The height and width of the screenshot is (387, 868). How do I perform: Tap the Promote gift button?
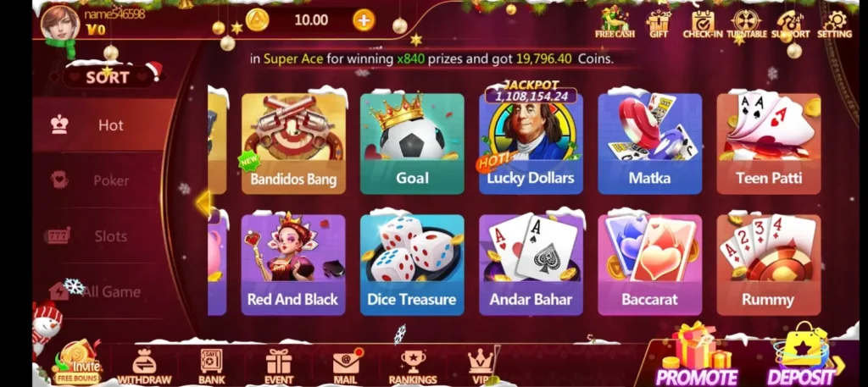697,356
